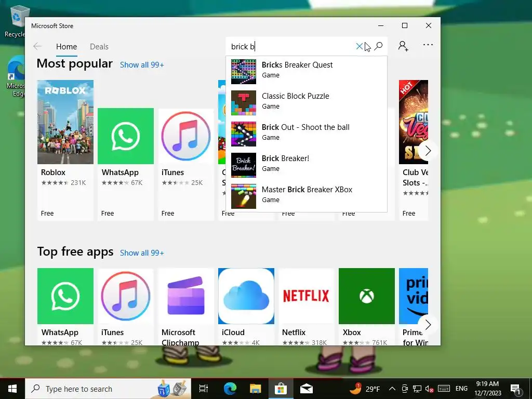Open the notification center icon

click(516, 389)
